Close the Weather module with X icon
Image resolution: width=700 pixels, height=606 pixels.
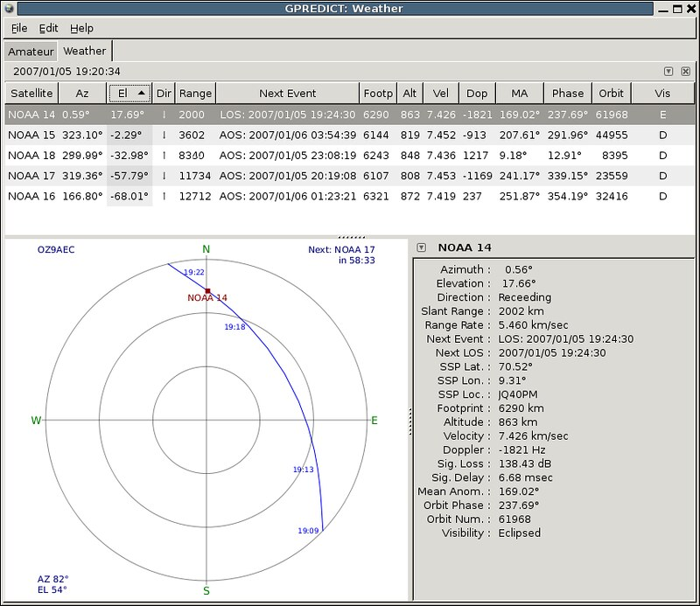(686, 72)
